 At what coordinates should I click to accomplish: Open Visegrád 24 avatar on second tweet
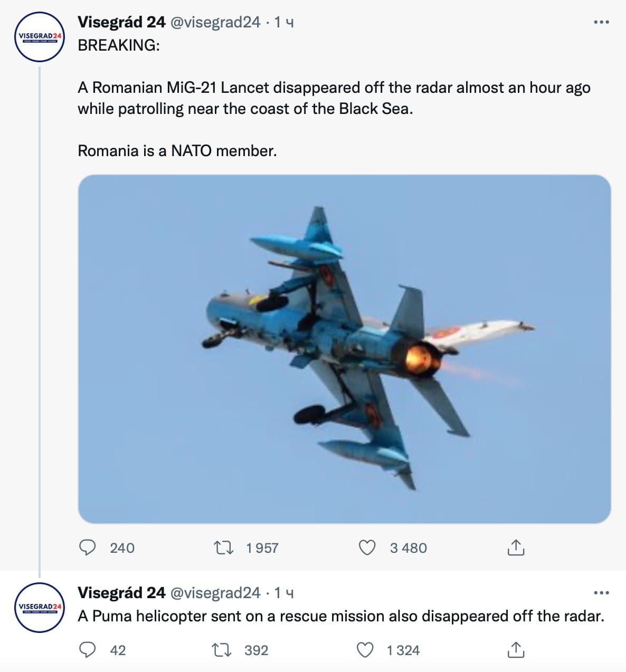[x=40, y=607]
